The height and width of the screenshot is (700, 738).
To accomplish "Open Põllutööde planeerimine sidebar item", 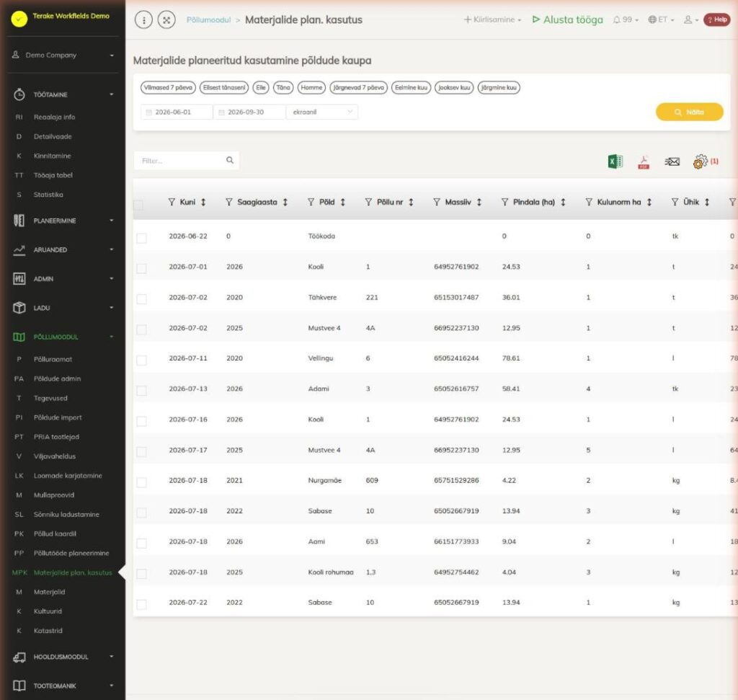I will click(71, 553).
